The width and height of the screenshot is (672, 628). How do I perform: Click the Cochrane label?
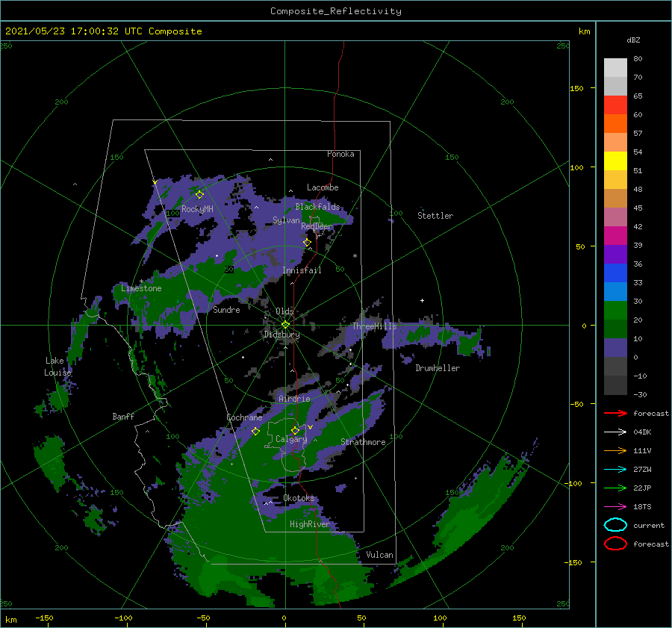(244, 417)
